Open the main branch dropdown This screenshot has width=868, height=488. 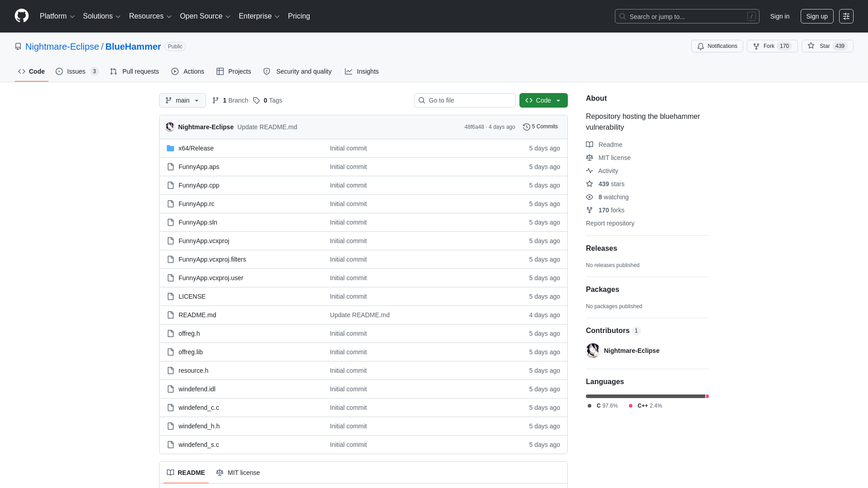click(182, 100)
